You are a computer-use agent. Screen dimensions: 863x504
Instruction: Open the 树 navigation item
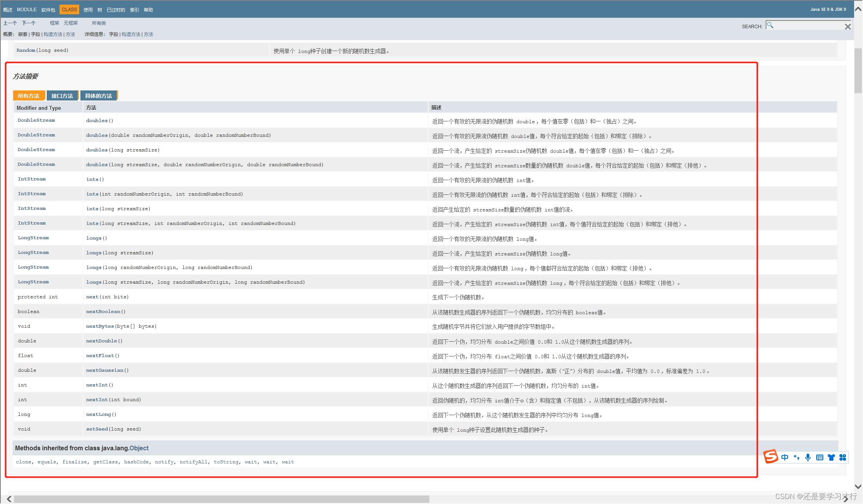pyautogui.click(x=100, y=10)
